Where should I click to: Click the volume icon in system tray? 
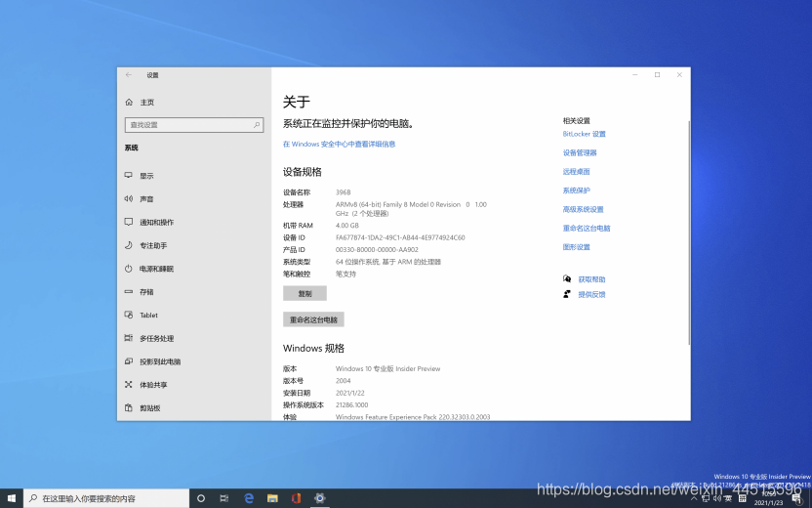pyautogui.click(x=717, y=498)
